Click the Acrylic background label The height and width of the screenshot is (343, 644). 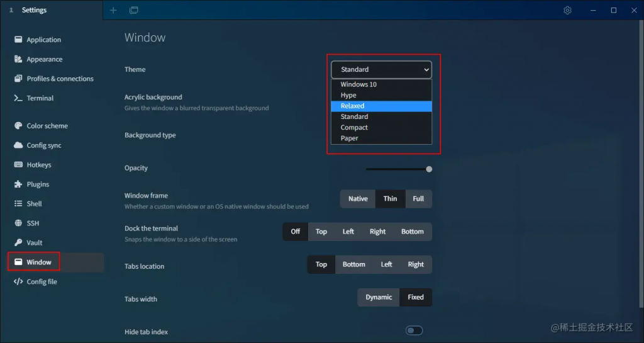pos(153,97)
